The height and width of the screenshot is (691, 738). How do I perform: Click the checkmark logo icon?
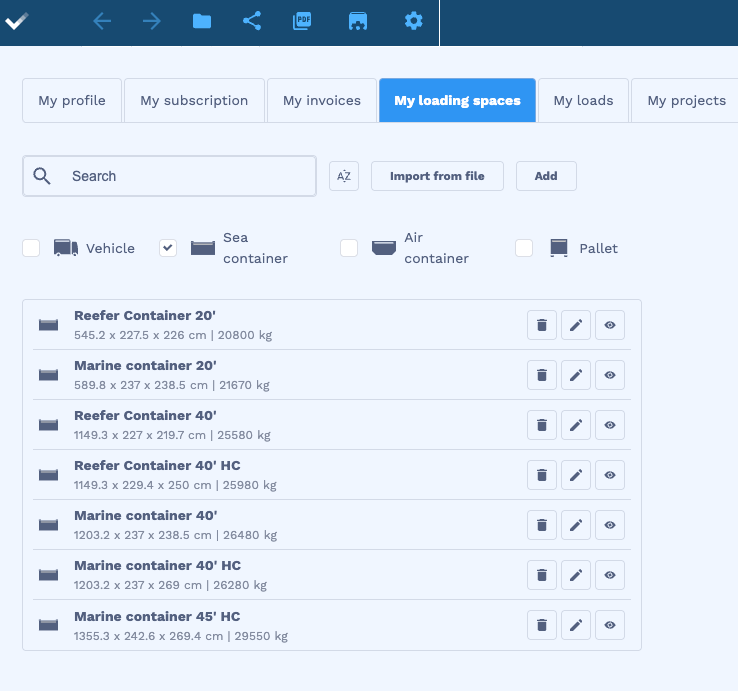click(x=16, y=21)
